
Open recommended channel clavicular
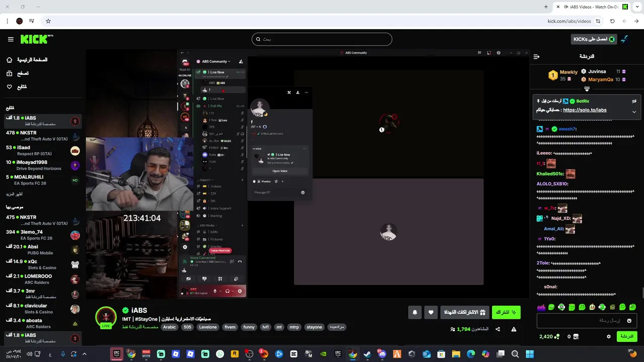(43, 308)
